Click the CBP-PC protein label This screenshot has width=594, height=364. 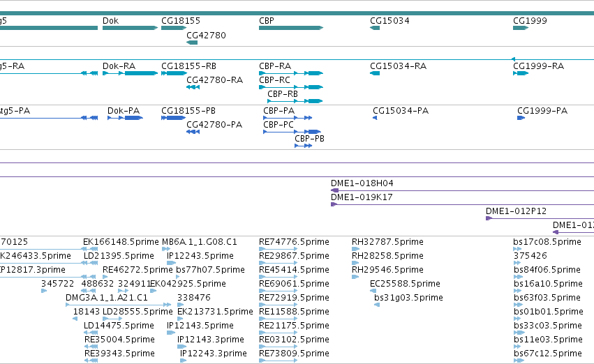[x=279, y=125]
